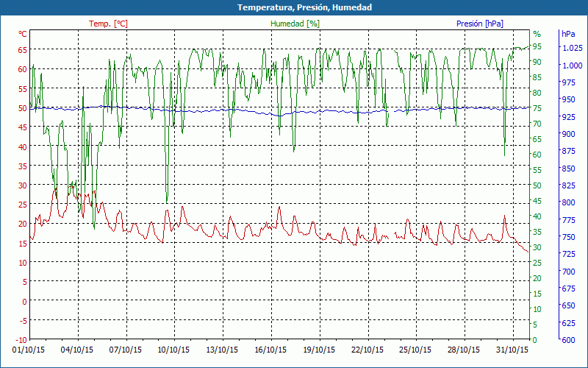Click the 600 tick on pressure axis
The image size is (588, 368).
(568, 340)
